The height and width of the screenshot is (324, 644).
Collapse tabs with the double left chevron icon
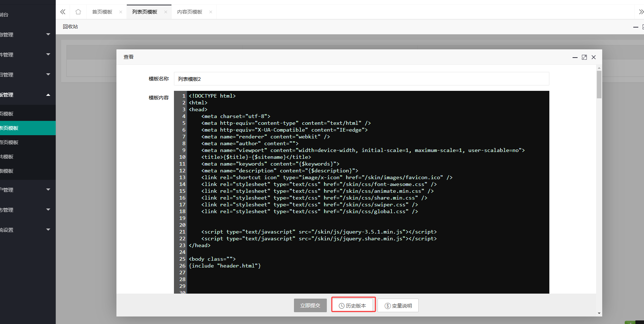coord(63,12)
